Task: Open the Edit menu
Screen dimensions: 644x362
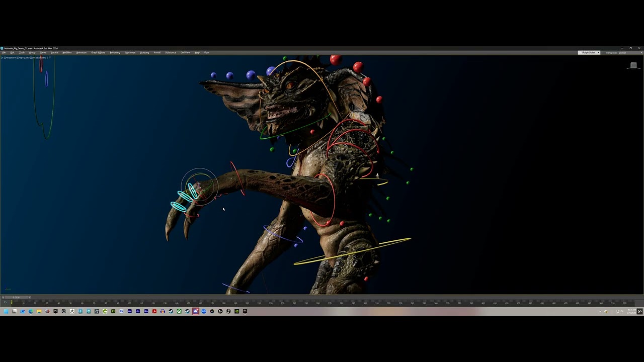Action: tap(13, 52)
